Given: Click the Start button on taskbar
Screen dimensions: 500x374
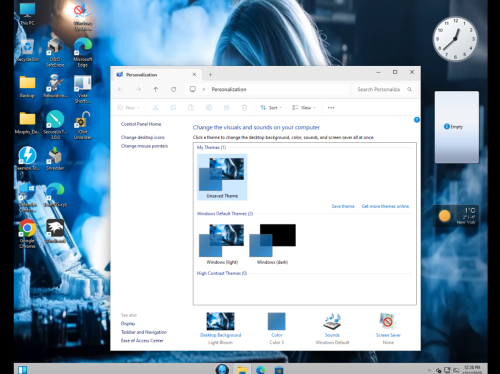Looking at the screenshot, I should click(x=23, y=370).
